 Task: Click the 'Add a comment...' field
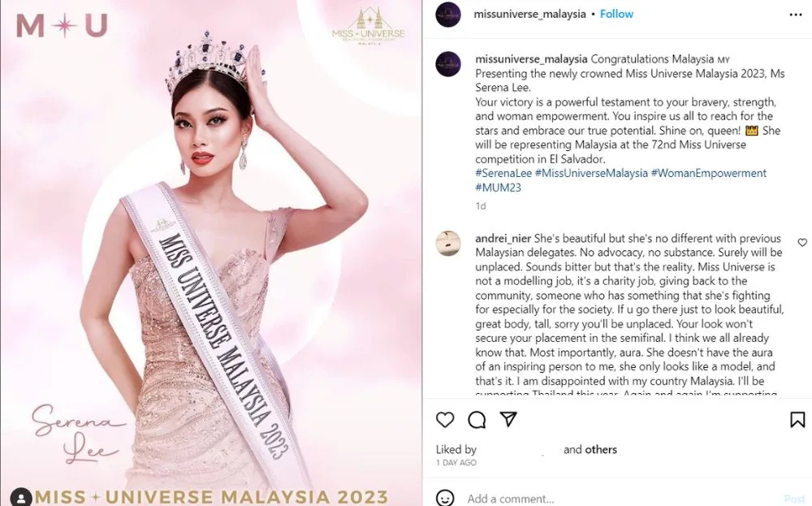621,498
